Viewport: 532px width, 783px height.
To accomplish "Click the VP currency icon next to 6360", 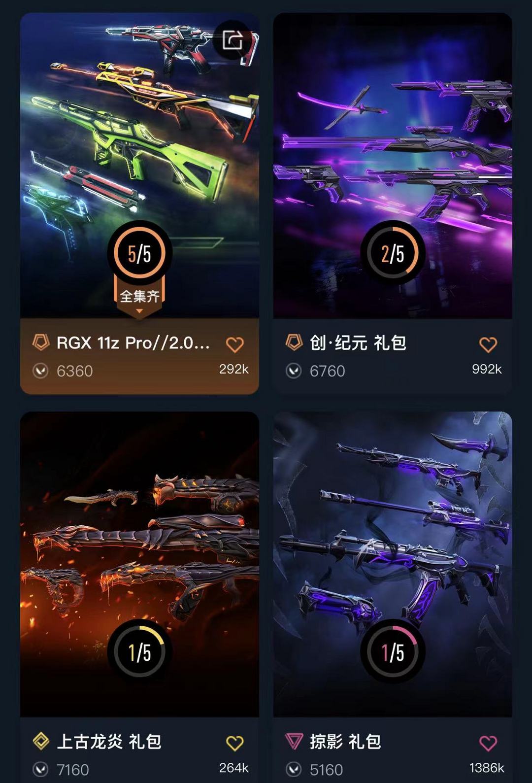I will 40,371.
